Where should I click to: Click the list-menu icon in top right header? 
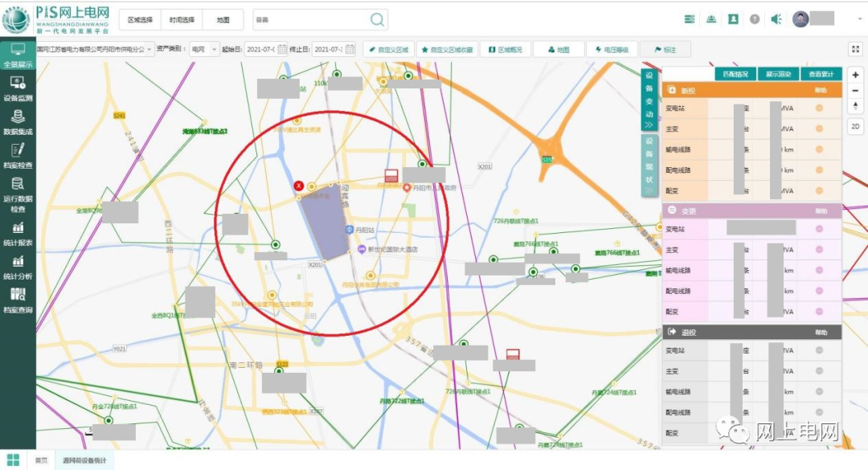pos(690,19)
